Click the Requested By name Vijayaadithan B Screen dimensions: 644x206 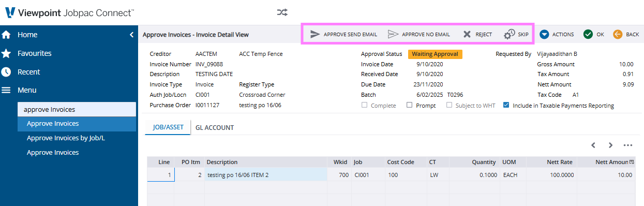click(x=557, y=54)
